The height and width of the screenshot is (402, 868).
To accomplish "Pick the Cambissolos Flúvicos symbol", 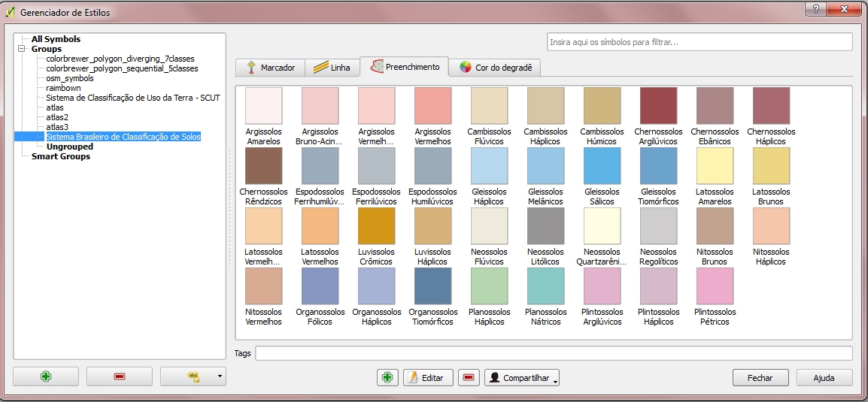I will point(490,106).
